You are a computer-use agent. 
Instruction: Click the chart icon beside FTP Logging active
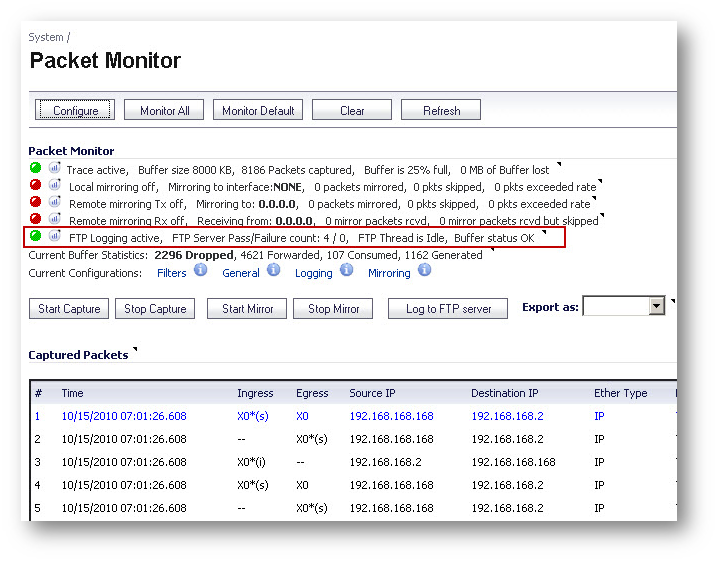54,237
